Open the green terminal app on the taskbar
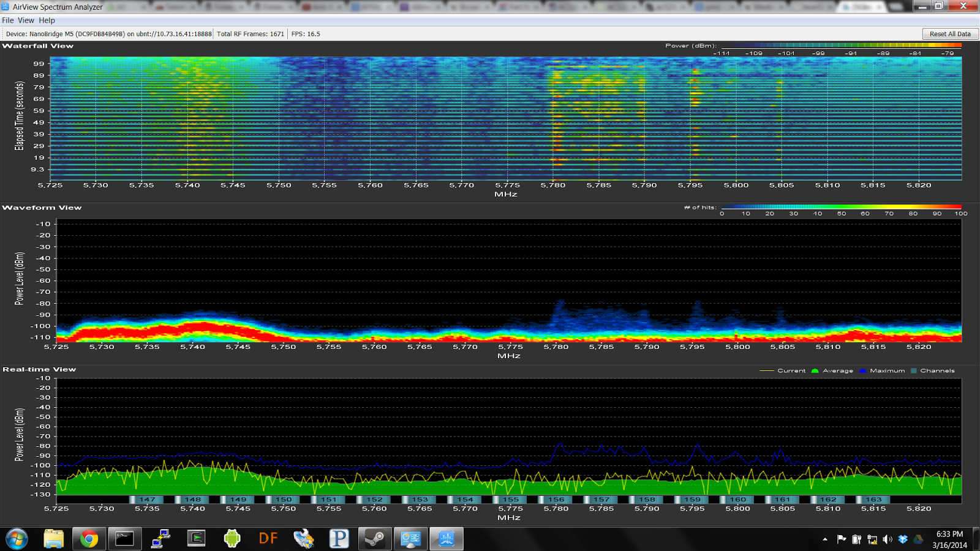This screenshot has height=551, width=980. [196, 539]
